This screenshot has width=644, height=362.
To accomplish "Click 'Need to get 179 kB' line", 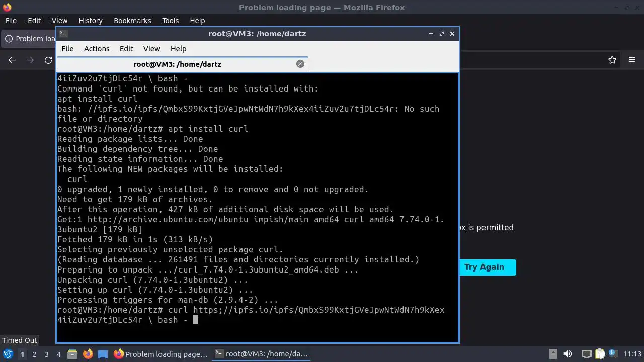I will 135,199.
